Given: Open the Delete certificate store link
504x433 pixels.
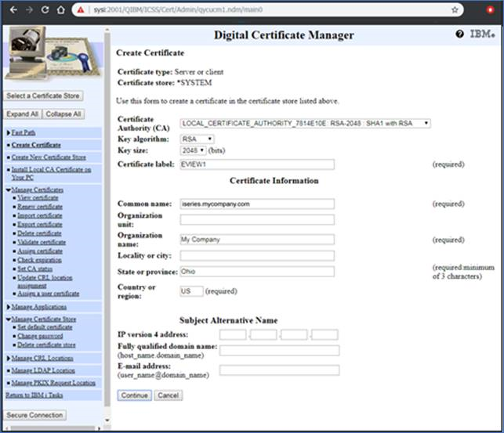Looking at the screenshot, I should pos(46,345).
